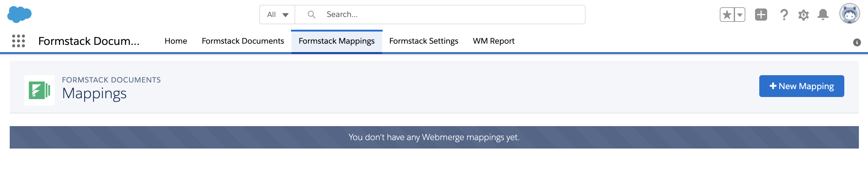Viewport: 868px width, 174px height.
Task: Click the no Webmerge mappings banner
Action: click(x=434, y=137)
